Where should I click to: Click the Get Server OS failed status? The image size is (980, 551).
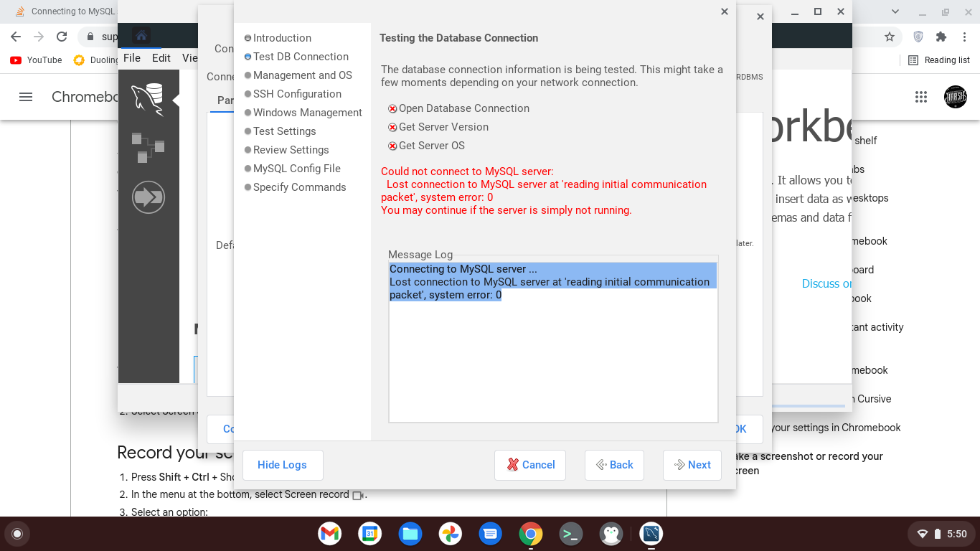[x=427, y=146]
